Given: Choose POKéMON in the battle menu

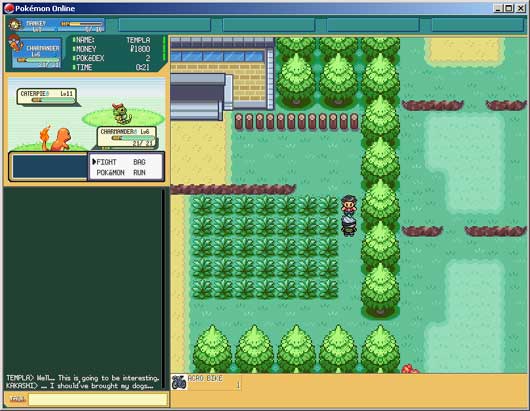Looking at the screenshot, I should click(x=110, y=173).
